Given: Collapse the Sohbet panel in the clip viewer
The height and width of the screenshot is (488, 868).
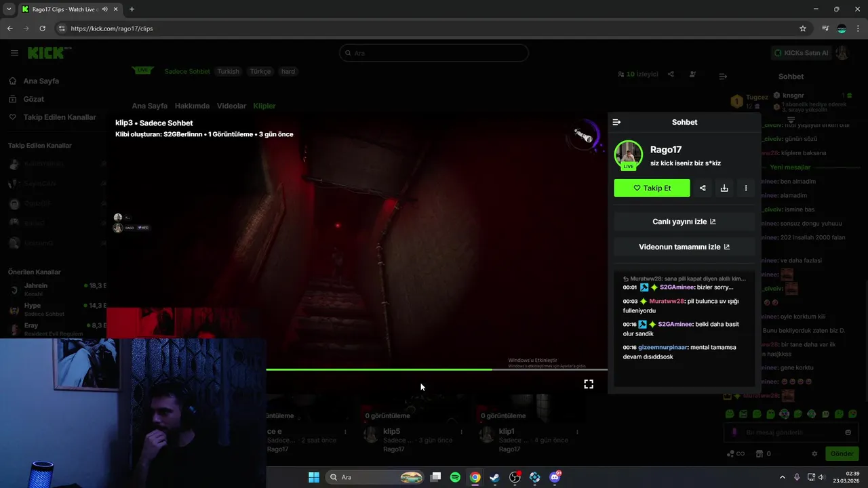Looking at the screenshot, I should 616,122.
